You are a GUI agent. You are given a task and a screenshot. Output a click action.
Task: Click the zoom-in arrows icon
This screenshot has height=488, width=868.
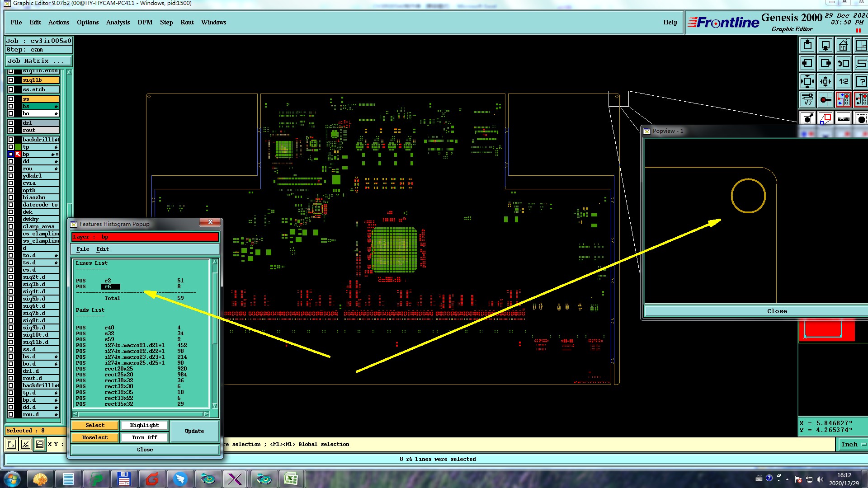click(807, 82)
